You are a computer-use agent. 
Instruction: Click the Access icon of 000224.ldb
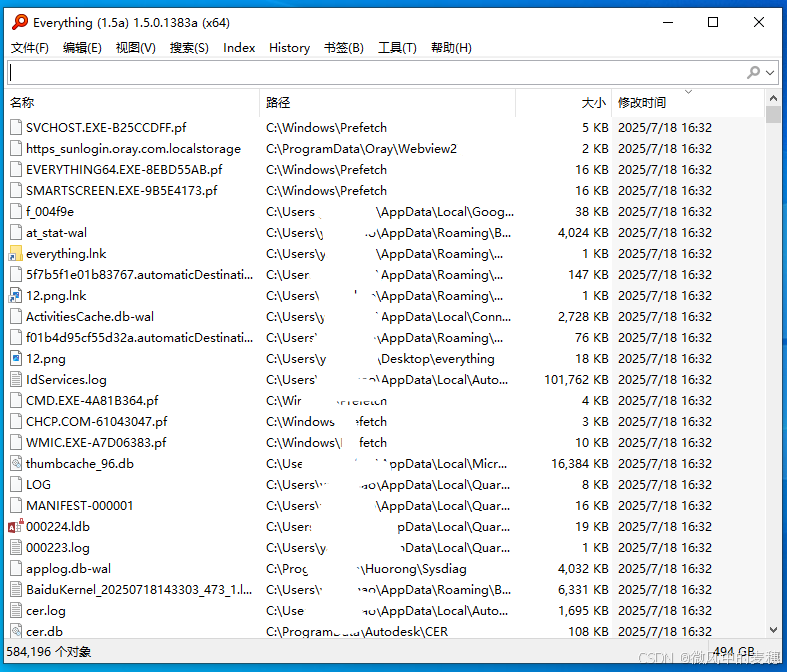click(x=16, y=526)
